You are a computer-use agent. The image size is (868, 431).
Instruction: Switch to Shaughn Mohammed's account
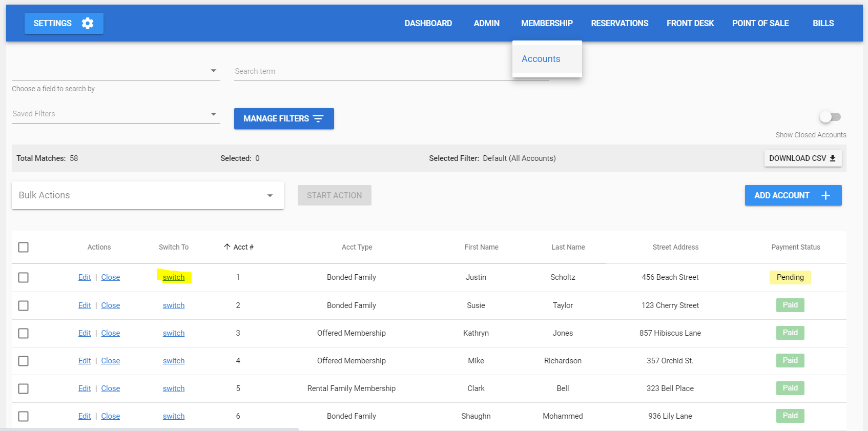click(x=174, y=416)
